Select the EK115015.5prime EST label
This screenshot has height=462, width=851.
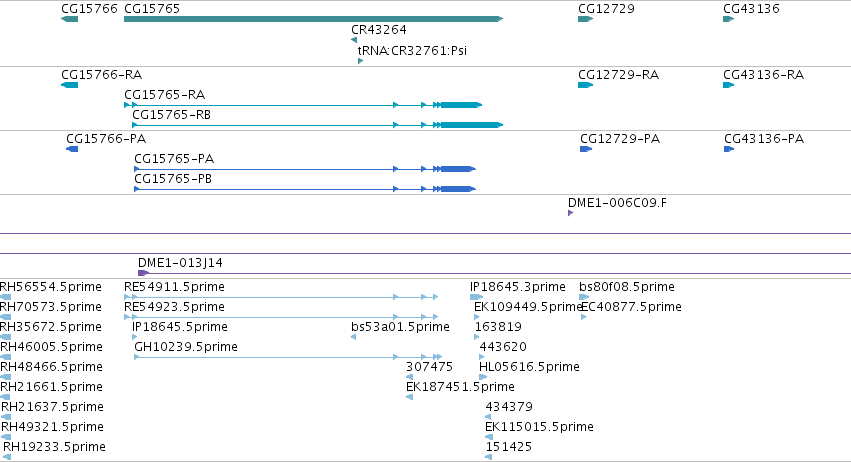[539, 427]
